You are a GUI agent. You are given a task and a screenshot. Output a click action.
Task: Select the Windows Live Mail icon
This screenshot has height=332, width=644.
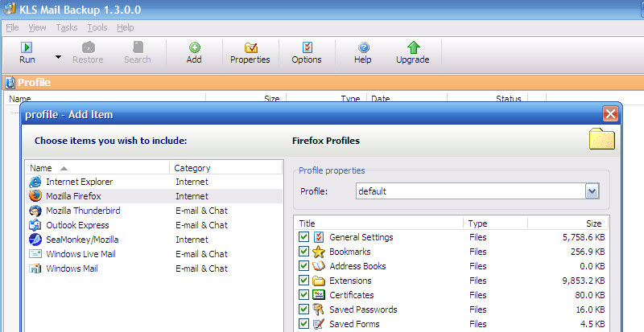(x=35, y=254)
